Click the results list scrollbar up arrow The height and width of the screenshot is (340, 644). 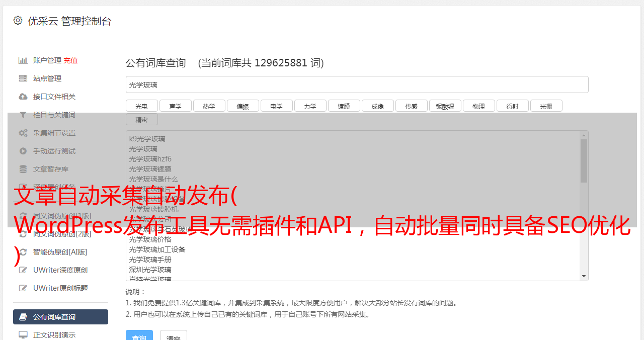click(584, 135)
